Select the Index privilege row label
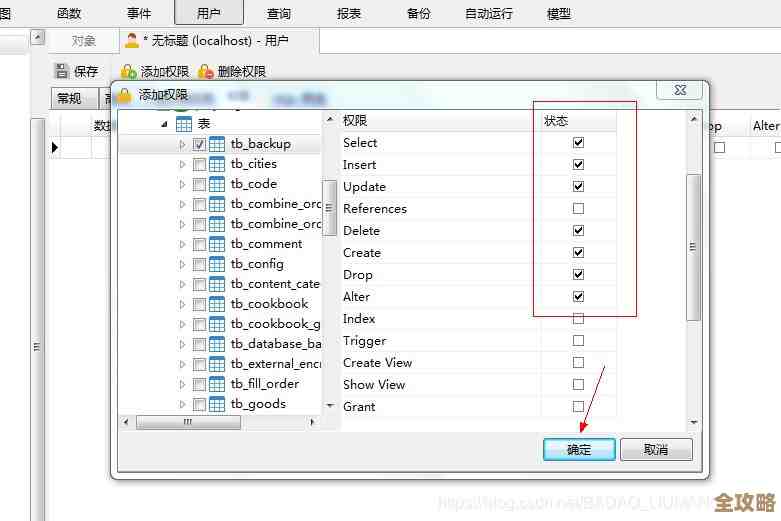 [359, 319]
